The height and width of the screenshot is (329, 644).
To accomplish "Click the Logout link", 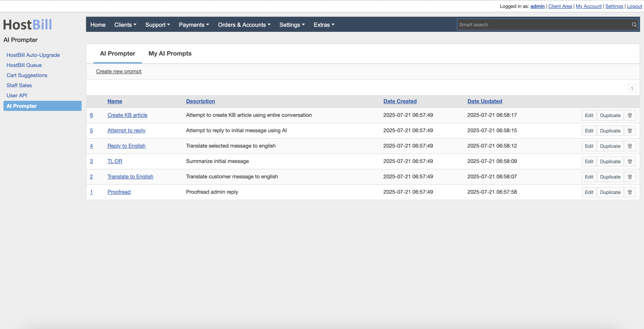I will 634,6.
